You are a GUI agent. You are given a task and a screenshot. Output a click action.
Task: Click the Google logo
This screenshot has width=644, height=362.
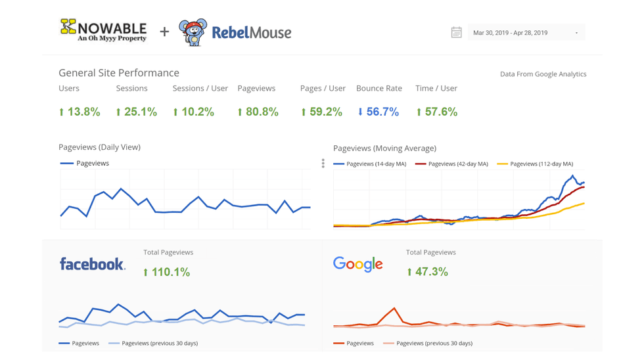point(357,264)
